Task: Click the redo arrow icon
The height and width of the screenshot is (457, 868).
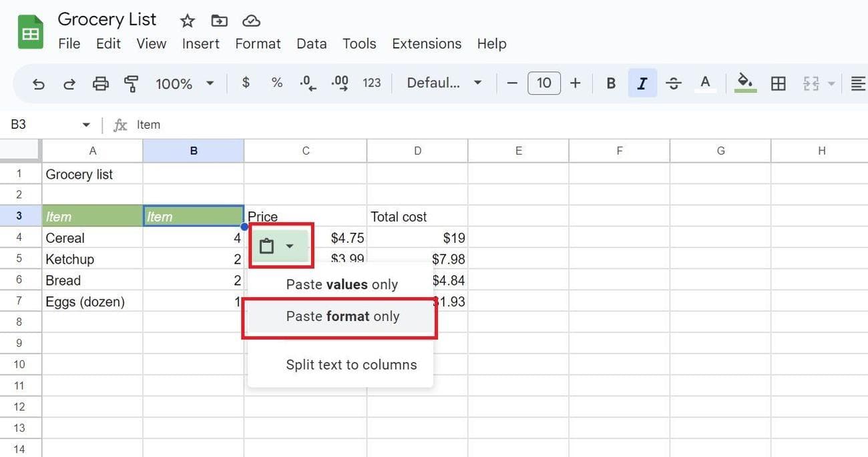Action: [x=69, y=83]
